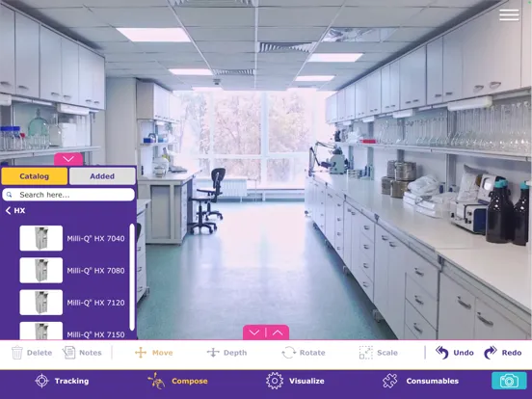Select the Depth tool icon

click(213, 353)
